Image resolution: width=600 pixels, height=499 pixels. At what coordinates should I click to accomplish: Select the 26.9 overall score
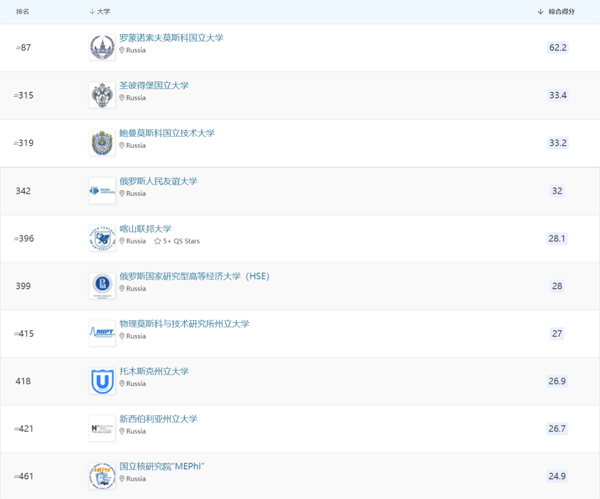tap(557, 381)
